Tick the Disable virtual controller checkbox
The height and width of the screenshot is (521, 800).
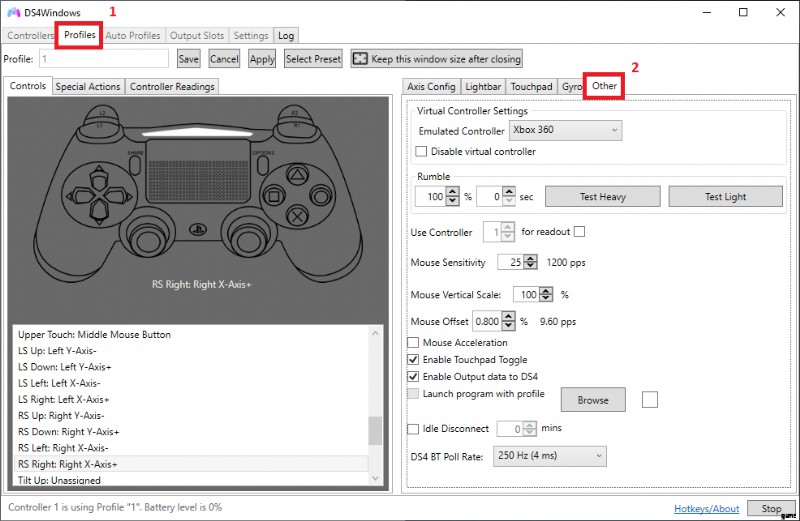421,152
